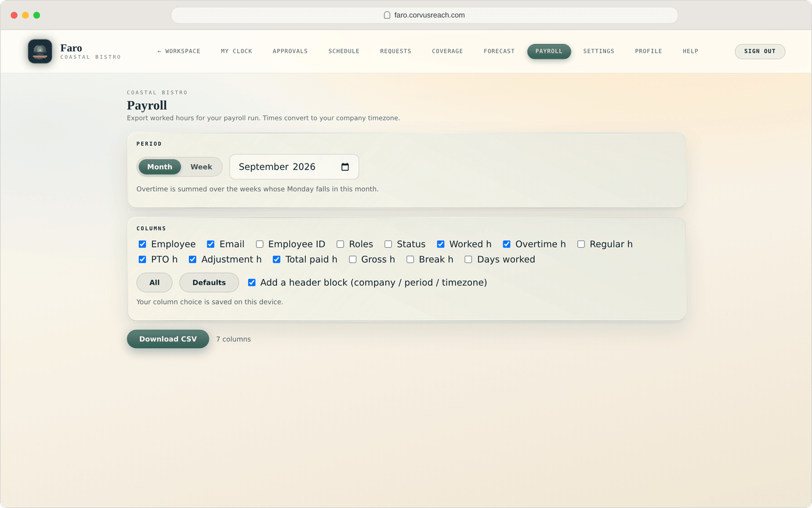812x508 pixels.
Task: Check Days worked column
Action: 468,260
